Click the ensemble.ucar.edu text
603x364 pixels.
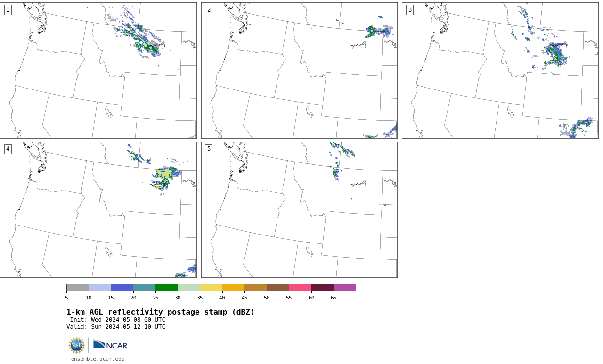[98, 359]
